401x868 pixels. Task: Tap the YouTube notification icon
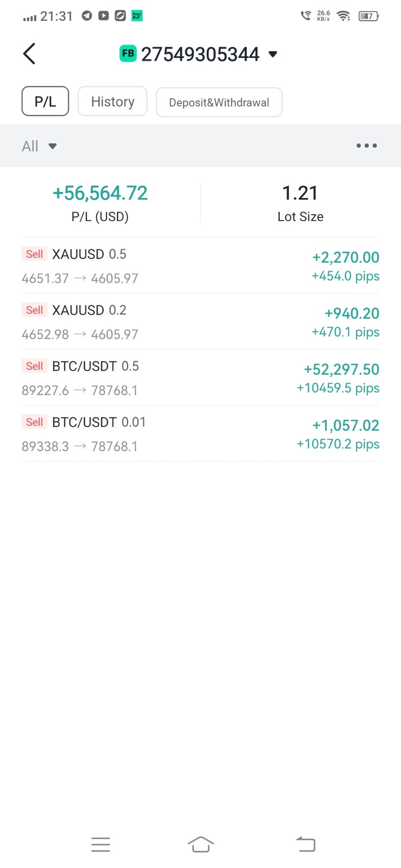click(x=104, y=16)
